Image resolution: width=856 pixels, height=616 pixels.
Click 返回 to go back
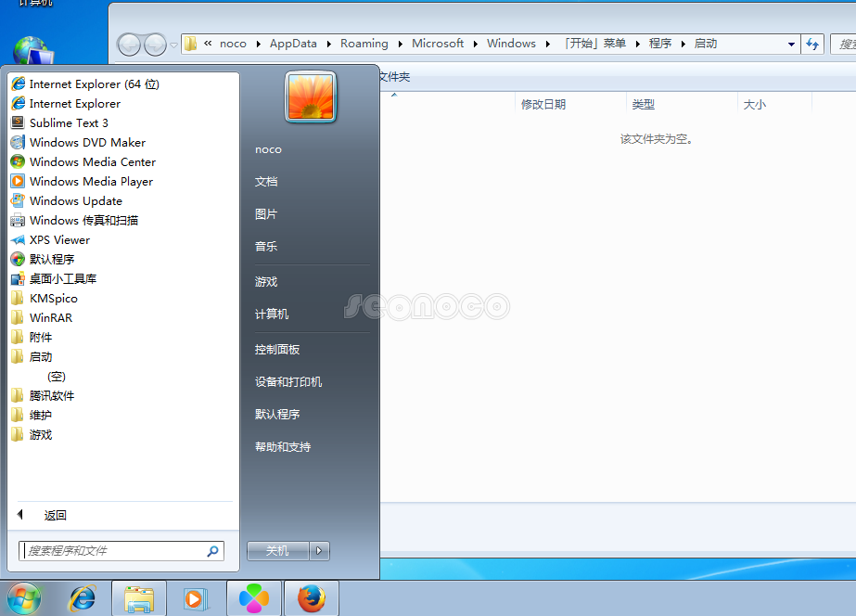[x=55, y=515]
